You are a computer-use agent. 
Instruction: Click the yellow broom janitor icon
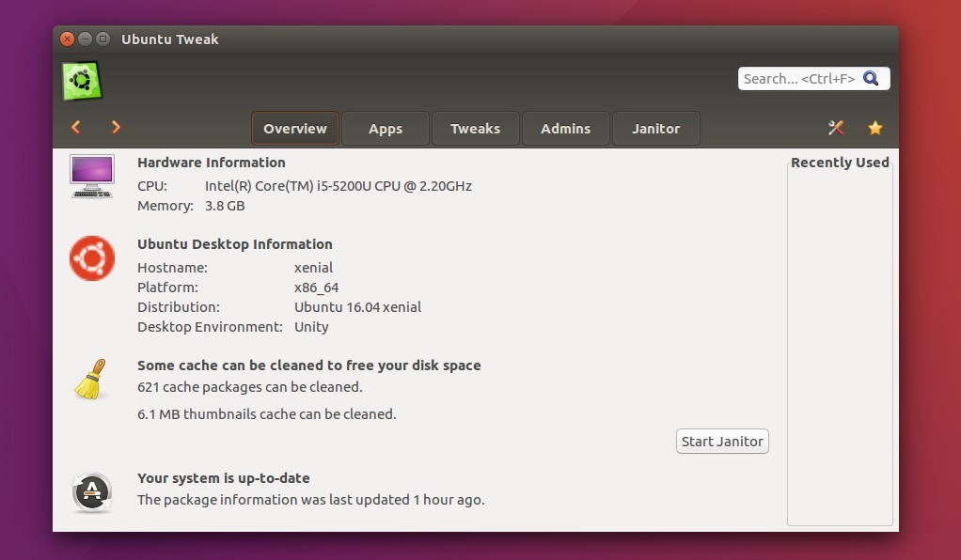point(90,380)
